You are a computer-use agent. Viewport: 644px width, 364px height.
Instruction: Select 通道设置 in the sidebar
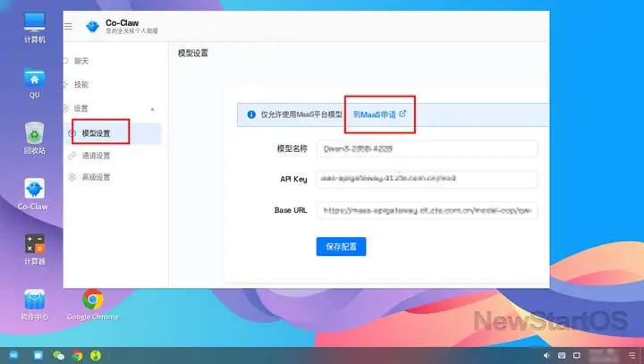point(96,155)
